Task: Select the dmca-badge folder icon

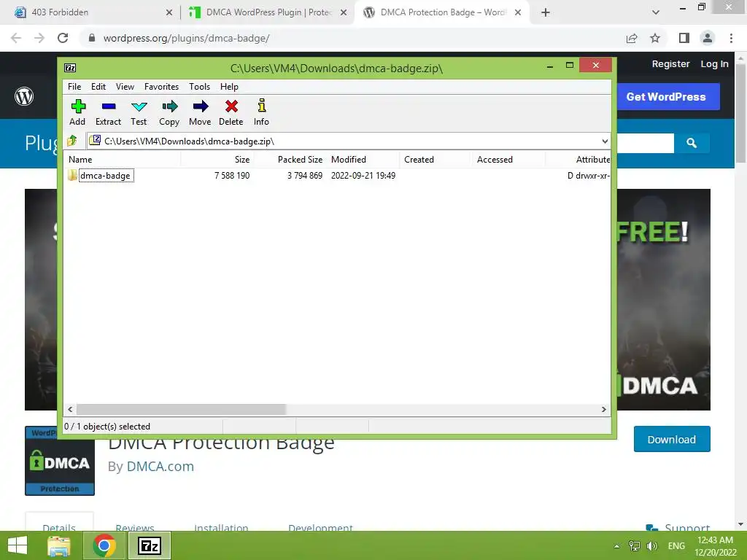Action: pos(72,175)
